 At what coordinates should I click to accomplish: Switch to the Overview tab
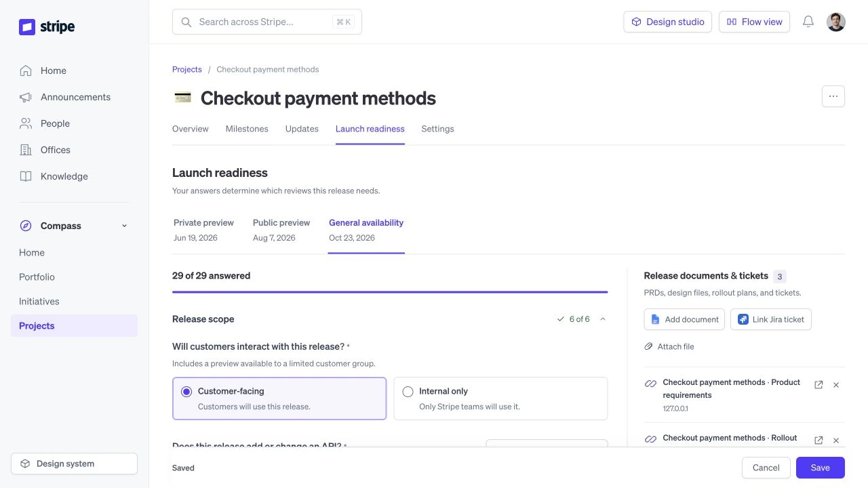191,129
